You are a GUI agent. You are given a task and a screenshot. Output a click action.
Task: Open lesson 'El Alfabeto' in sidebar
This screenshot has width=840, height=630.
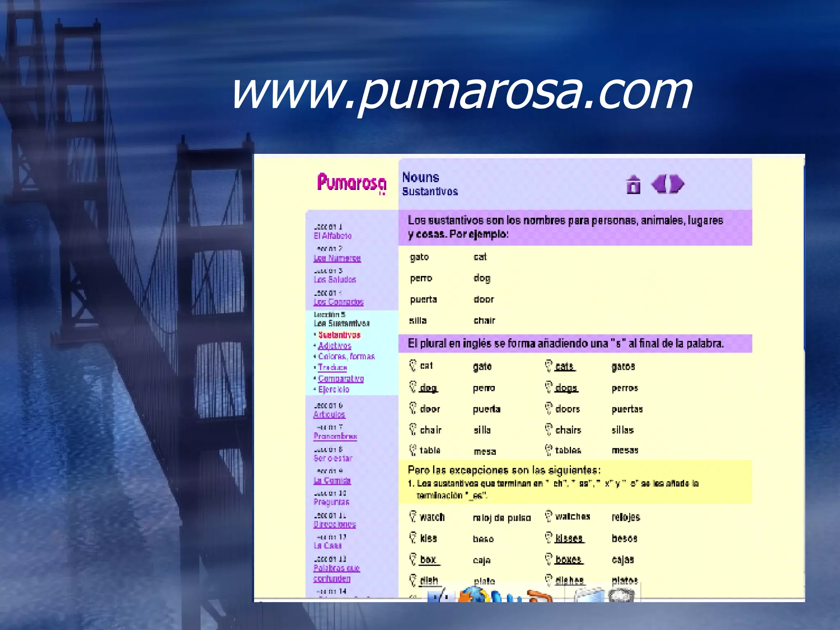333,236
